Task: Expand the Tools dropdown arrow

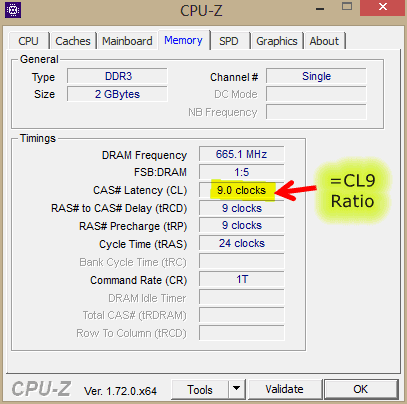Action: pyautogui.click(x=237, y=389)
